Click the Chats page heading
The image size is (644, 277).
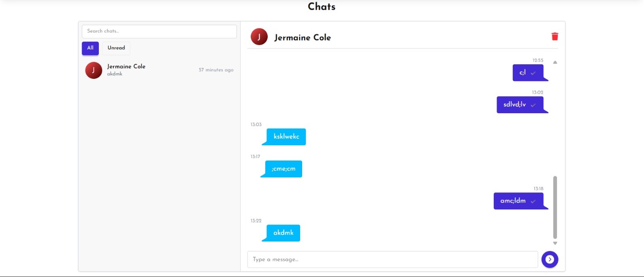click(322, 6)
